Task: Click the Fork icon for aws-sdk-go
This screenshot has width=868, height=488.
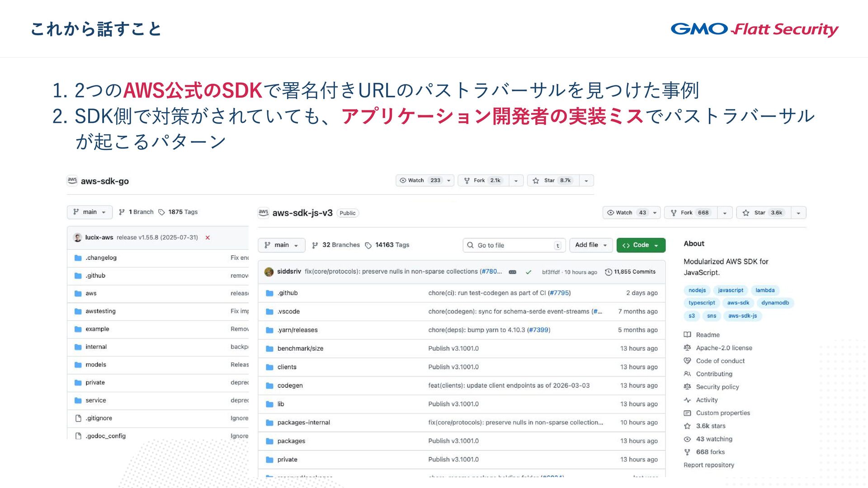Action: (x=467, y=181)
